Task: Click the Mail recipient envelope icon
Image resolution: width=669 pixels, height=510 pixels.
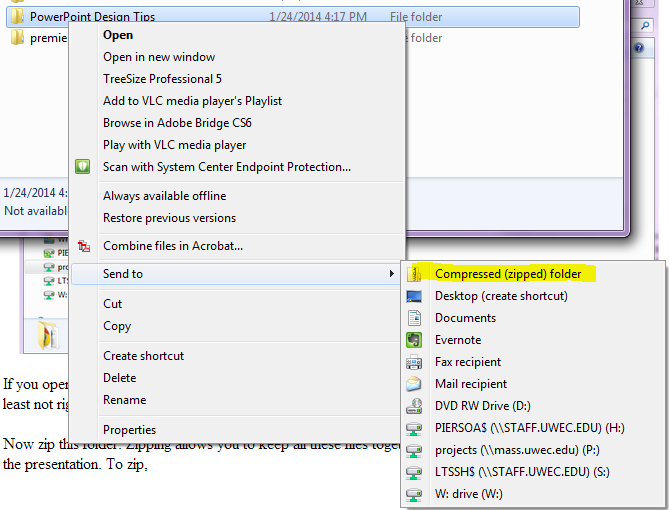Action: [414, 384]
